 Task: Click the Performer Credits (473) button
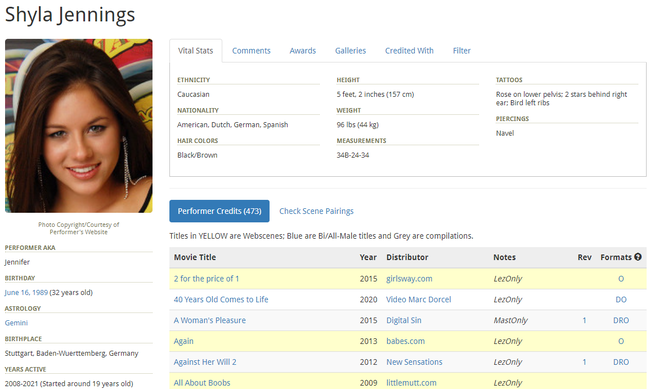coord(219,211)
